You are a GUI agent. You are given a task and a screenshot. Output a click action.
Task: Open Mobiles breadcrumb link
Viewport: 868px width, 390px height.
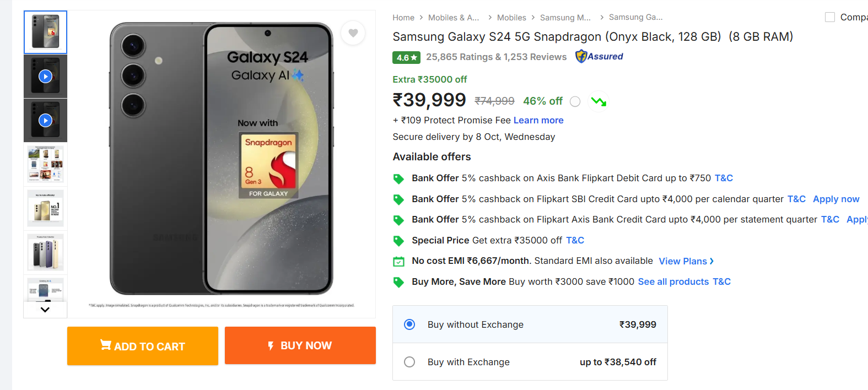coord(511,18)
